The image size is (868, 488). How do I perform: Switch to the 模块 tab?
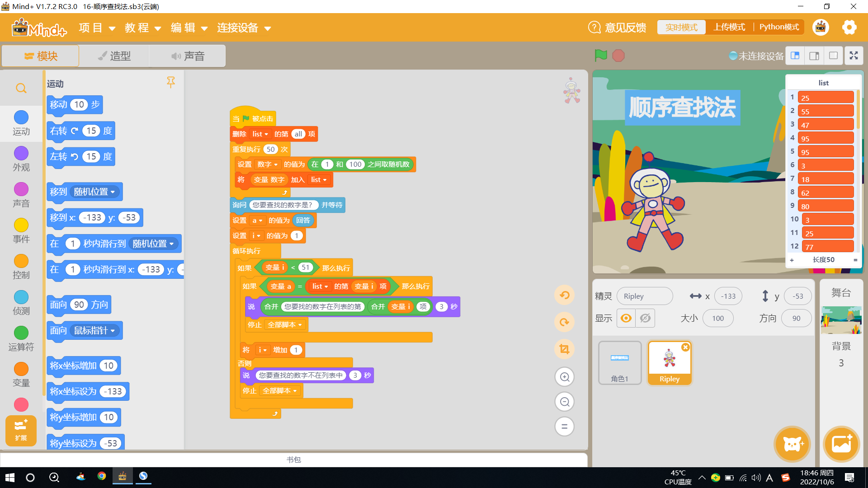click(41, 56)
